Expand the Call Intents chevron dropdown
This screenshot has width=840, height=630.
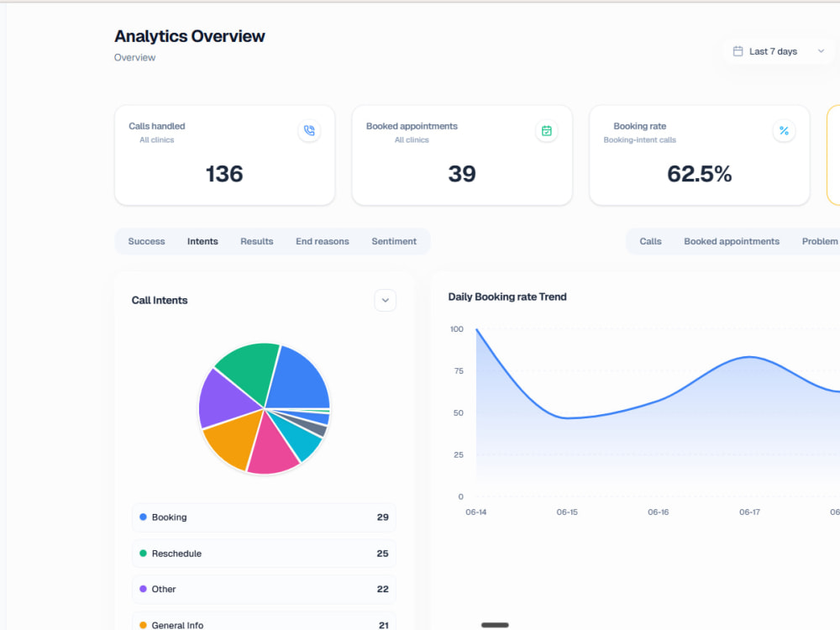point(386,300)
